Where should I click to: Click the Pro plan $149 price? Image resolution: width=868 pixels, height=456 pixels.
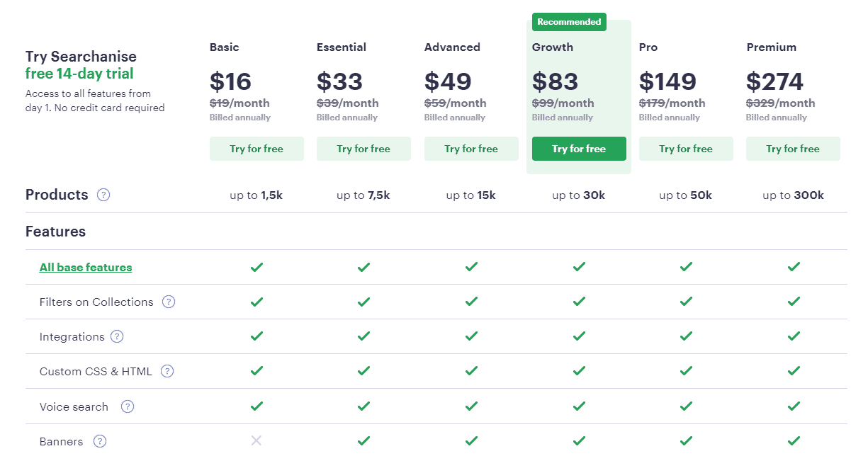tap(667, 81)
